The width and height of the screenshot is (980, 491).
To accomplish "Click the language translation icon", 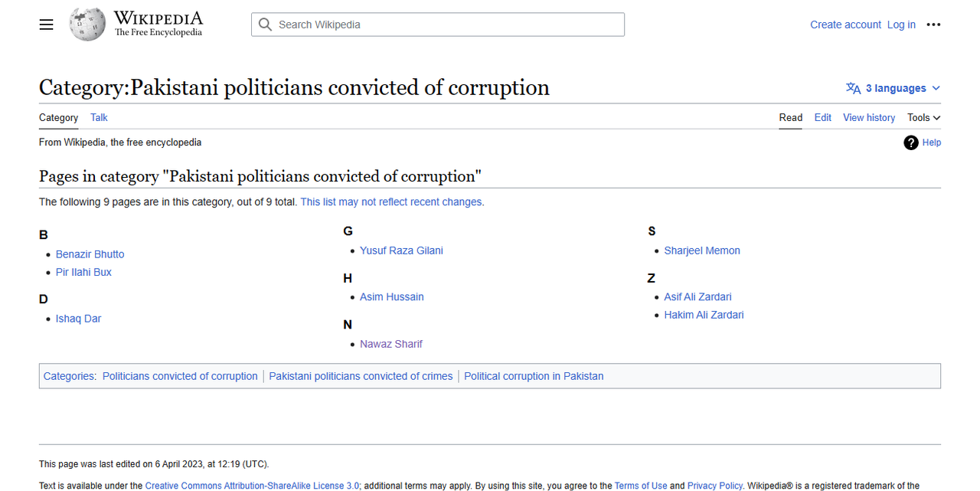I will pyautogui.click(x=854, y=88).
